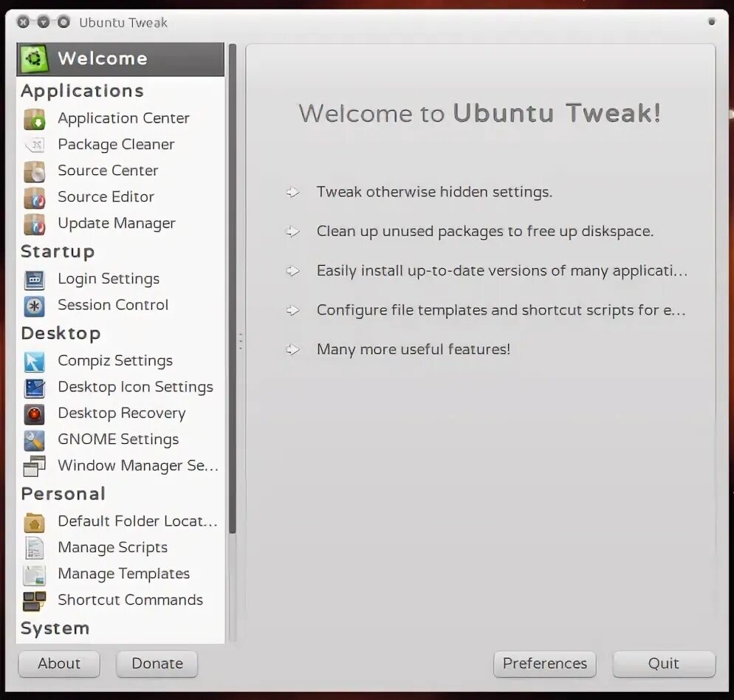Open Manage Scripts label
734x700 pixels.
click(x=112, y=547)
